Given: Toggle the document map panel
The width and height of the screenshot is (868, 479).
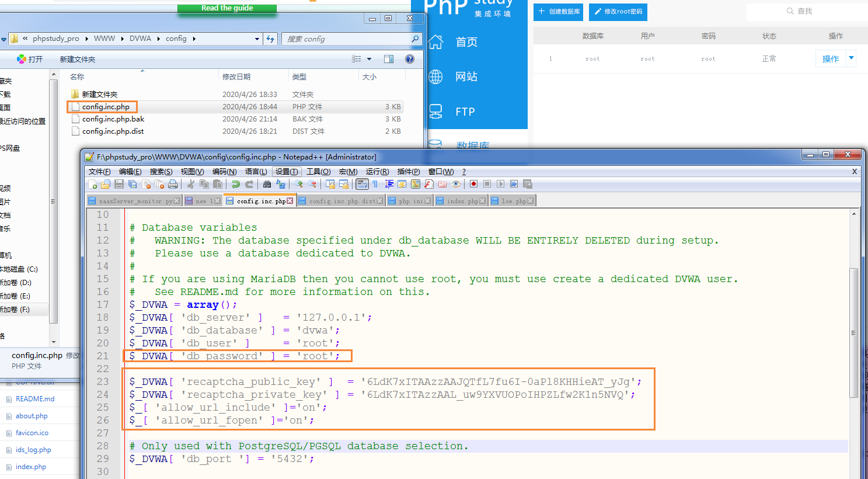Looking at the screenshot, I should (415, 184).
